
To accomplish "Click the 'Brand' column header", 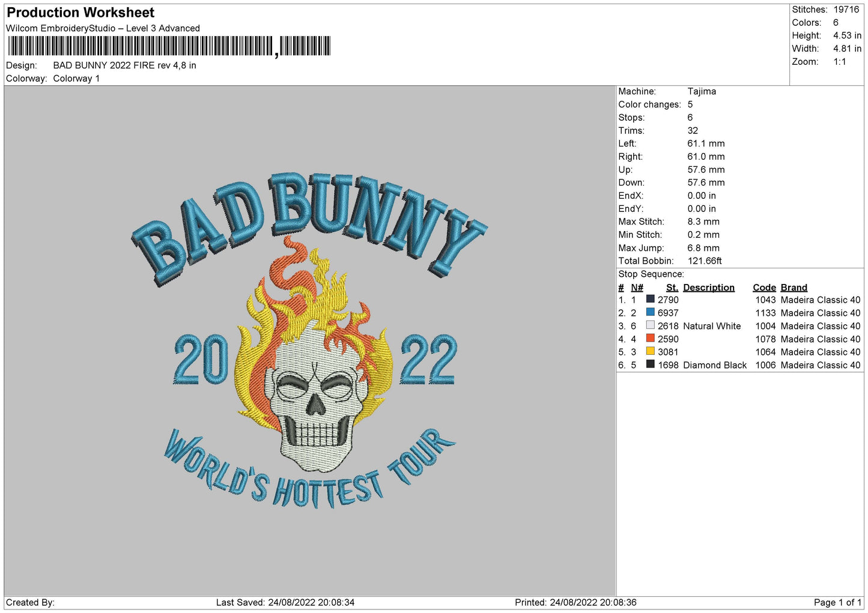I will coord(794,288).
